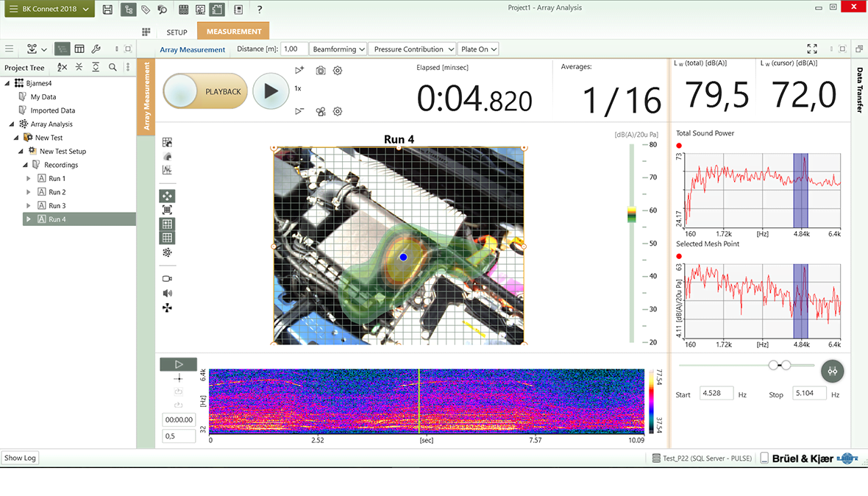
Task: Toggle the PLAYBACK mode switch
Action: pos(205,91)
